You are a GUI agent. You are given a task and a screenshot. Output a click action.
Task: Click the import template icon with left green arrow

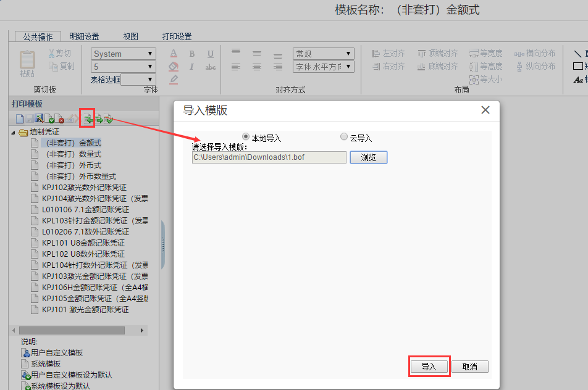88,119
